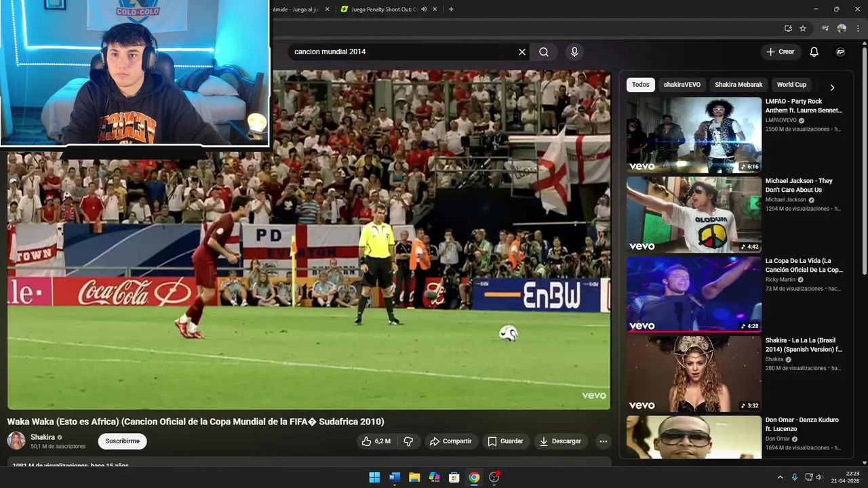The width and height of the screenshot is (868, 488).
Task: Click the install app icon in the address bar
Action: point(788,28)
